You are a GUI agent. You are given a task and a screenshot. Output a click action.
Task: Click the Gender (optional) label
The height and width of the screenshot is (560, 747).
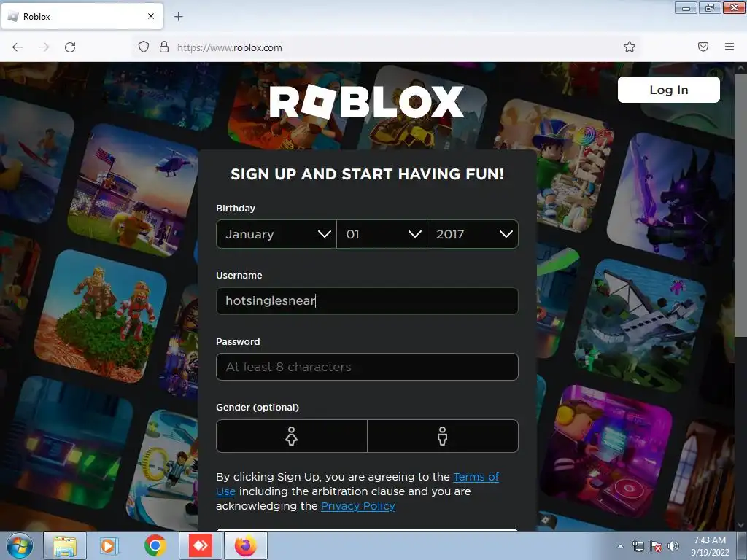258,407
